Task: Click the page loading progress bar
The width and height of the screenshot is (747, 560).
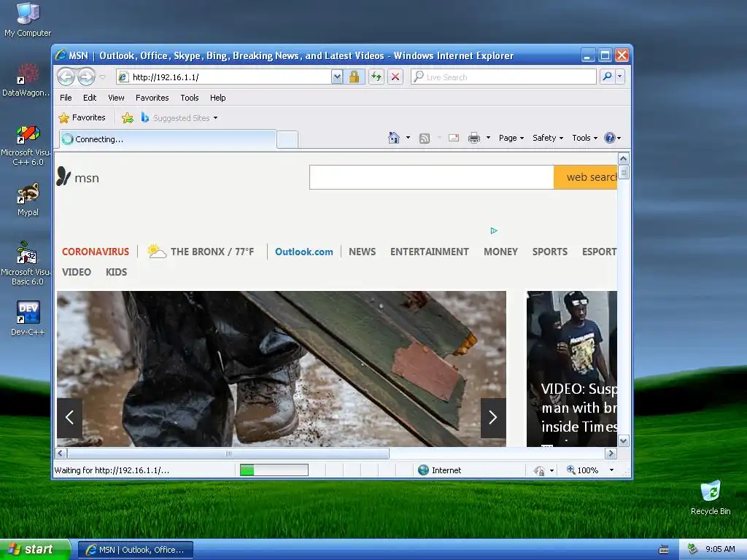Action: [x=274, y=470]
